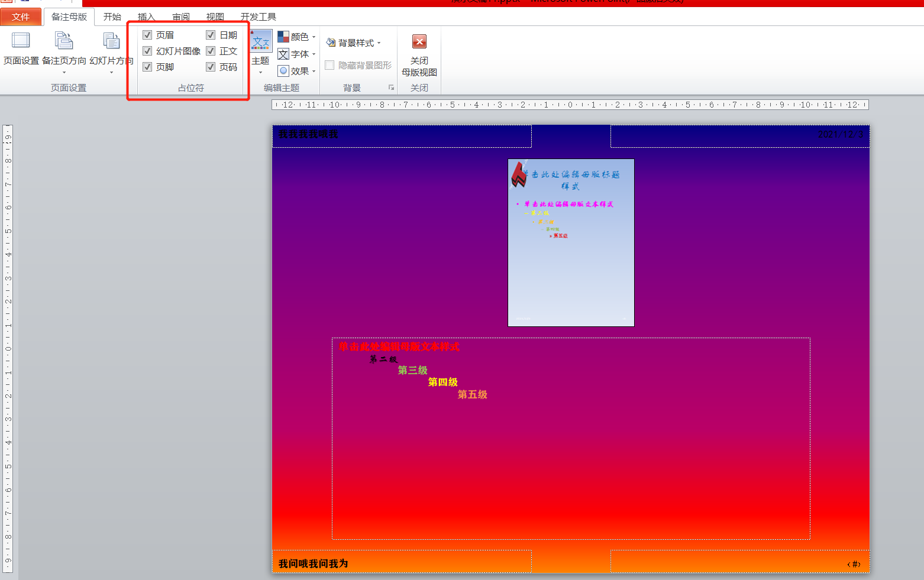924x580 pixels.
Task: Toggle the Slide Image (幻灯片图像) checkbox
Action: (x=147, y=51)
